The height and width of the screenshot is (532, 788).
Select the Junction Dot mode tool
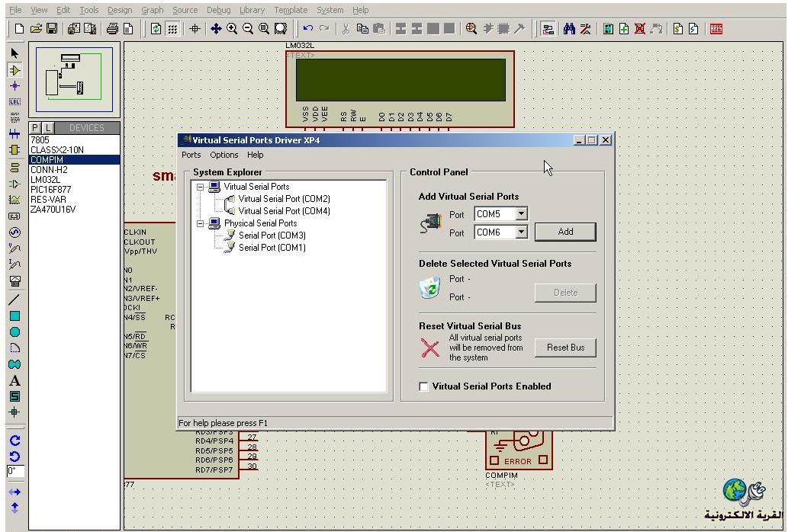pyautogui.click(x=14, y=86)
